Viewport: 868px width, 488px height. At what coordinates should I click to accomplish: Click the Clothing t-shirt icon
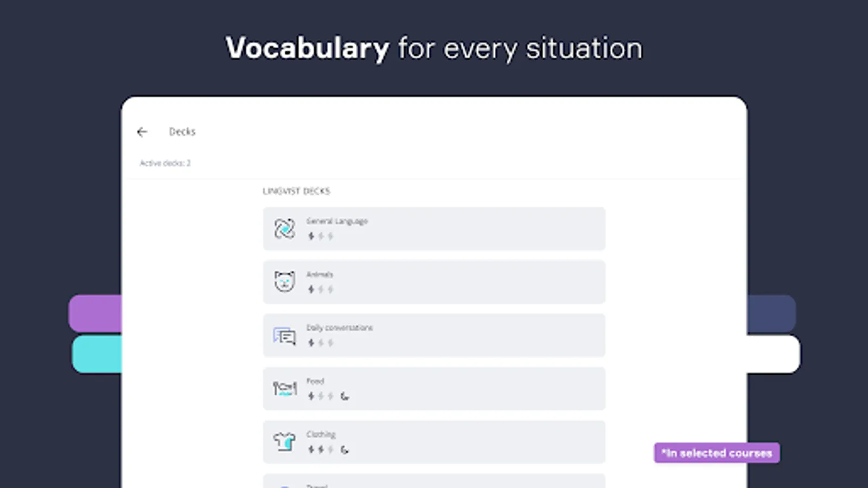284,442
